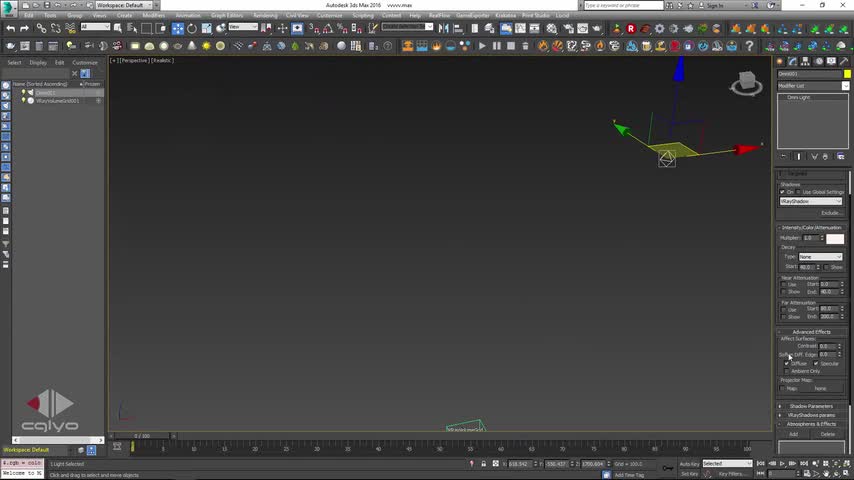
Task: Toggle Near Attenuation Use checkbox
Action: (x=784, y=284)
